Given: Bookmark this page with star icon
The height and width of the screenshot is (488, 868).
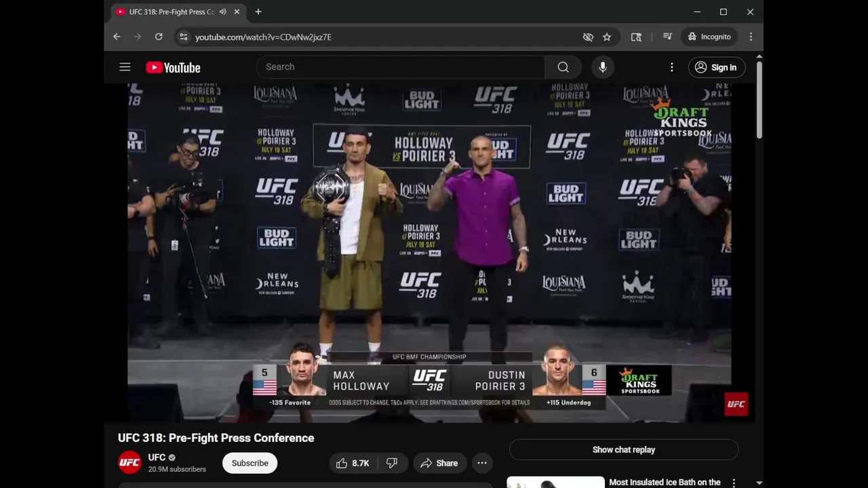Looking at the screenshot, I should [607, 37].
